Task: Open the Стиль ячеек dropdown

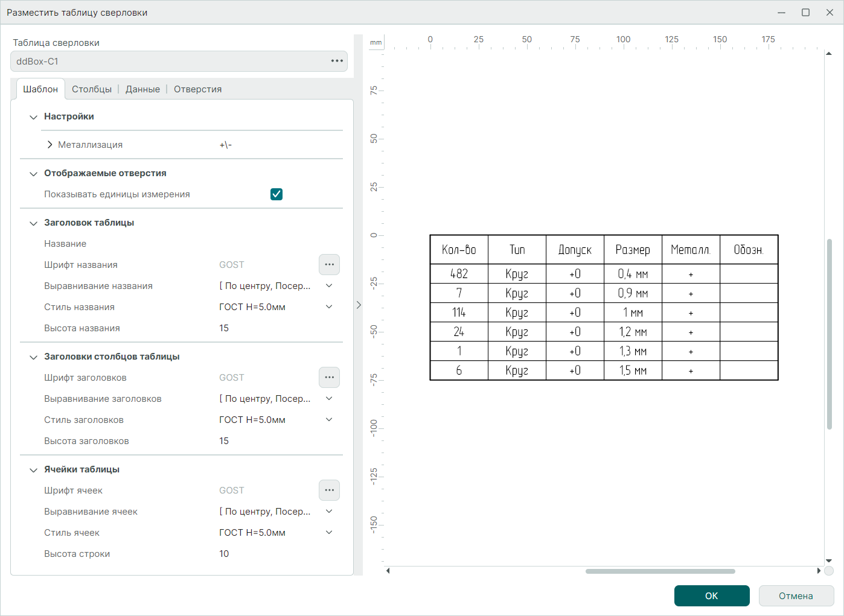Action: coord(329,533)
